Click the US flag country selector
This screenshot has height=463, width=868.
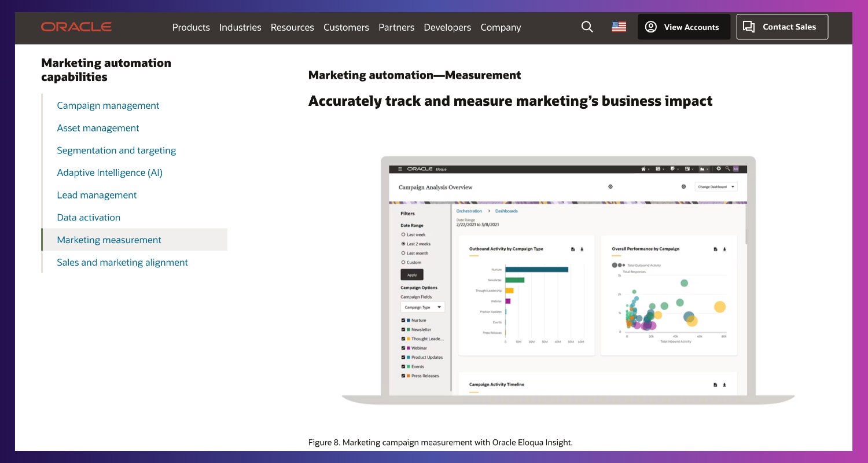tap(619, 27)
